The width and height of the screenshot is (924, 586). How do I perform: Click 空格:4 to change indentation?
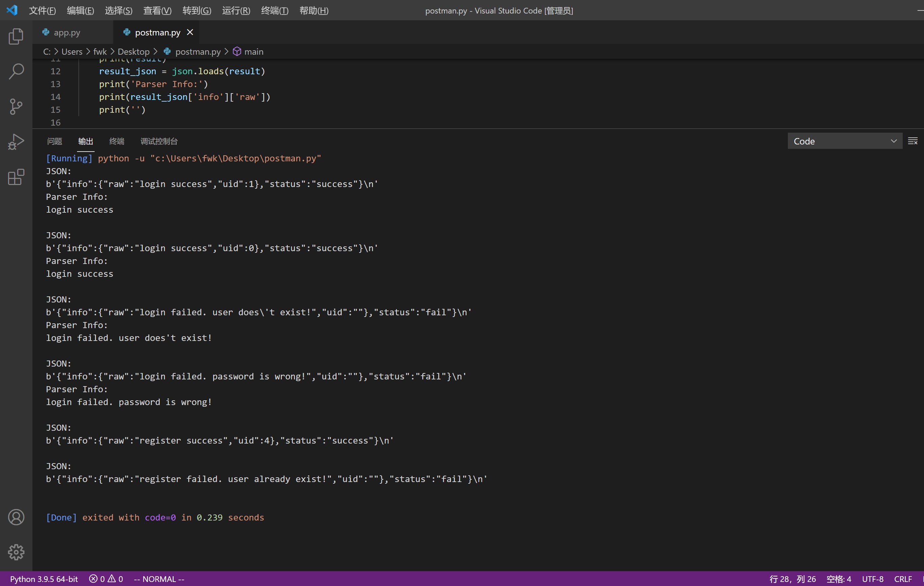[839, 579]
